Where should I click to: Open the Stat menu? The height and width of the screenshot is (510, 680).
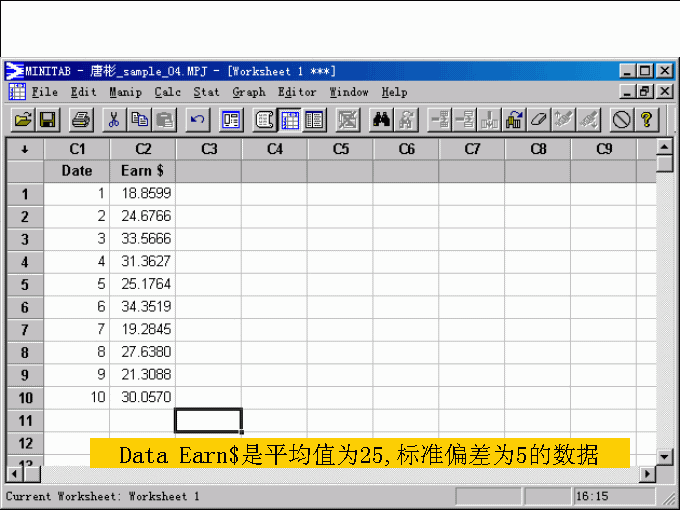(206, 92)
